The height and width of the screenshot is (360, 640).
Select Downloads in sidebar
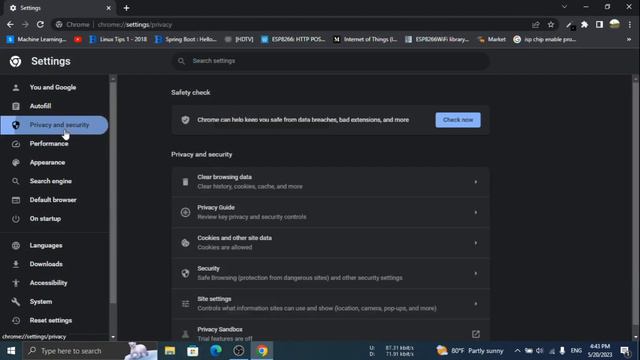pyautogui.click(x=54, y=264)
